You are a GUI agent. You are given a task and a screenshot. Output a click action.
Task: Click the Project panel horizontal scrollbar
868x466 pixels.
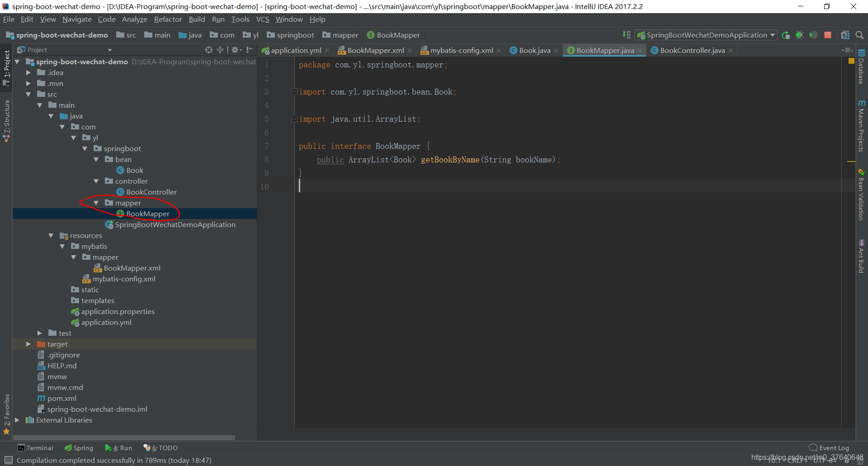124,437
